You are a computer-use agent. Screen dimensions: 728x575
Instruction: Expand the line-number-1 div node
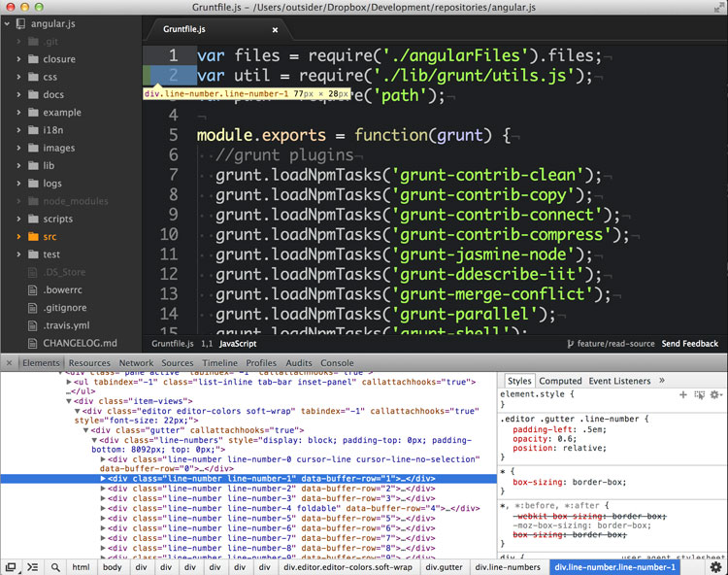(103, 479)
